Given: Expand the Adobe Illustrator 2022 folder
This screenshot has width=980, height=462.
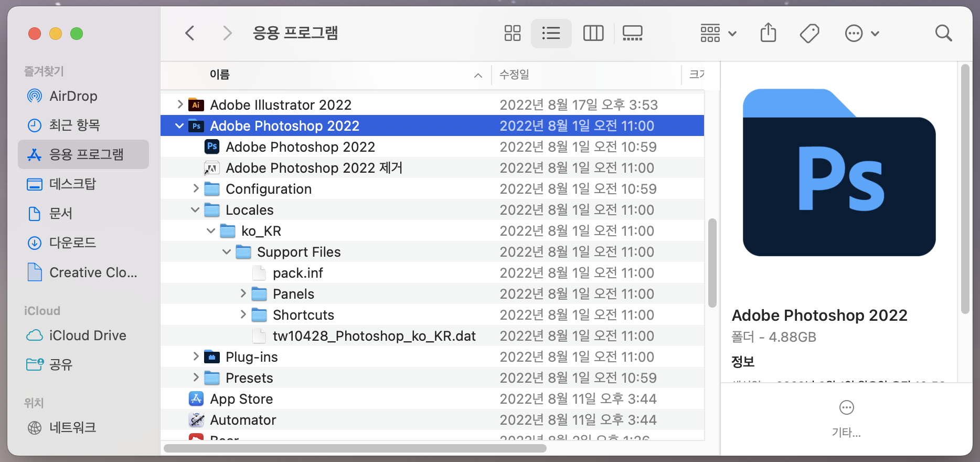Looking at the screenshot, I should tap(180, 104).
